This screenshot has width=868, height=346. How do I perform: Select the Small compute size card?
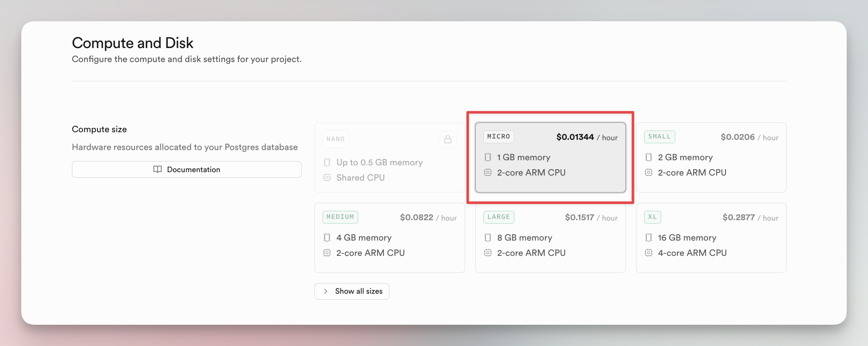[x=711, y=157]
